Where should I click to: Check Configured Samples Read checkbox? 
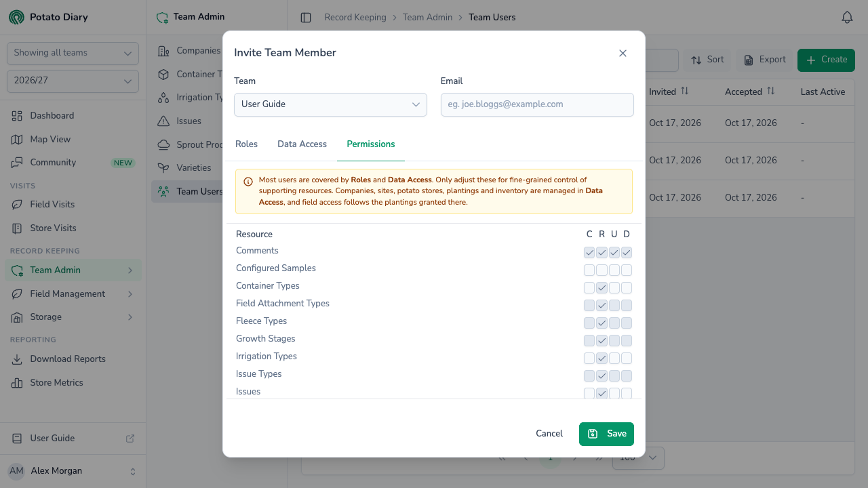tap(601, 270)
